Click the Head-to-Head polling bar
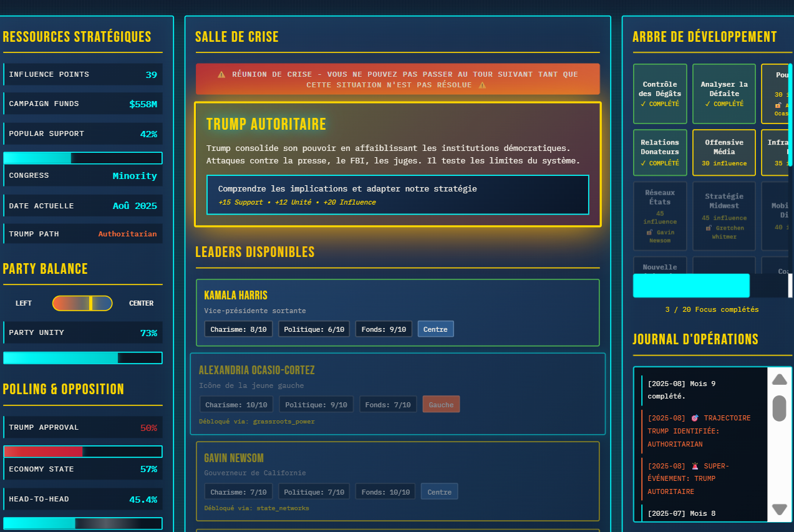 (x=83, y=523)
